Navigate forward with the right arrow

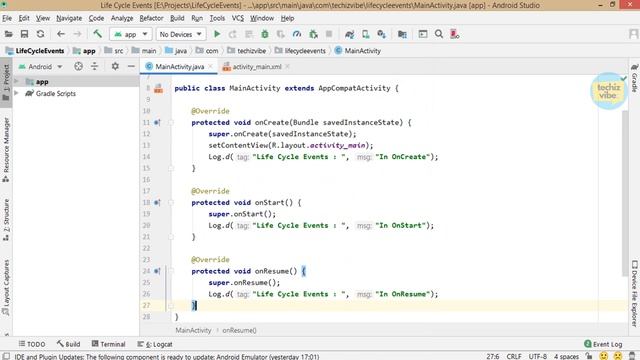tap(77, 34)
